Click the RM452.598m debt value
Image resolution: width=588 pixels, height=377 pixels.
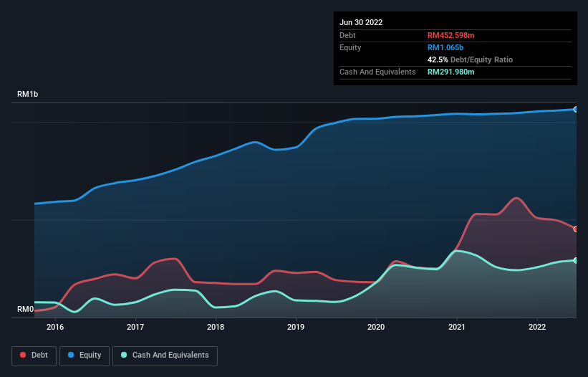[x=450, y=35]
